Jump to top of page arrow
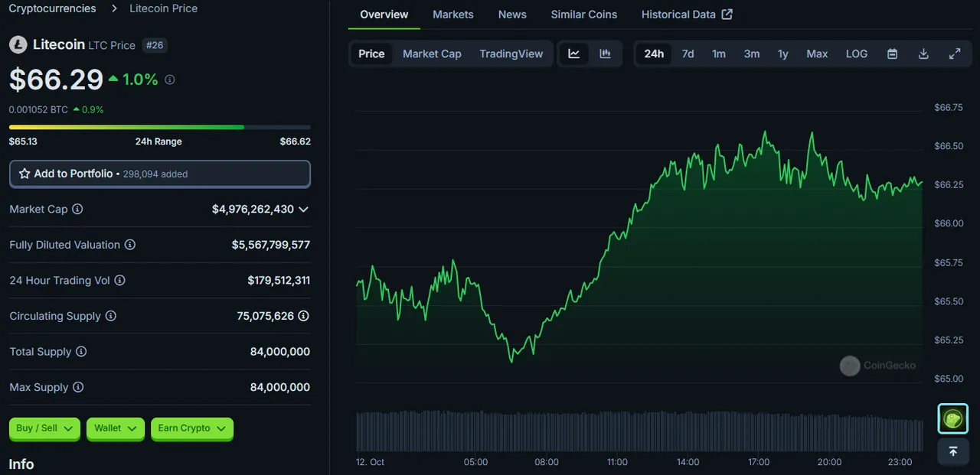The image size is (980, 475). coord(953,451)
